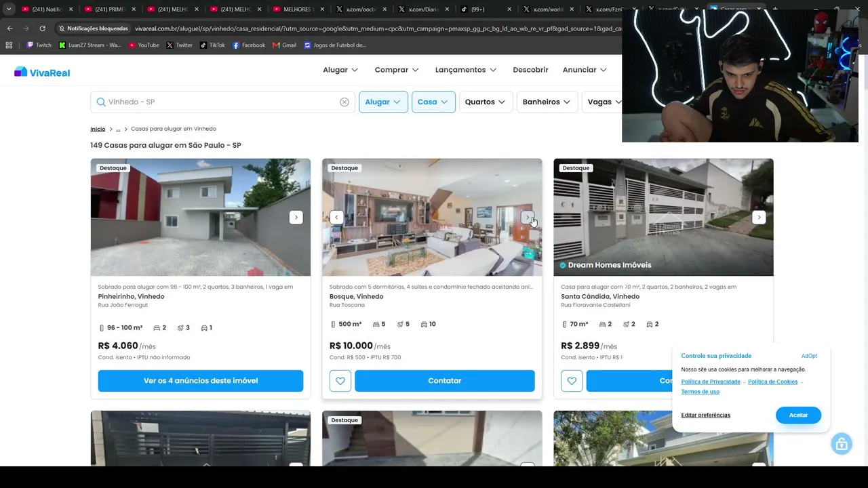
Task: Favorite the Santa Cândida, Vinhedo listing
Action: tap(572, 381)
